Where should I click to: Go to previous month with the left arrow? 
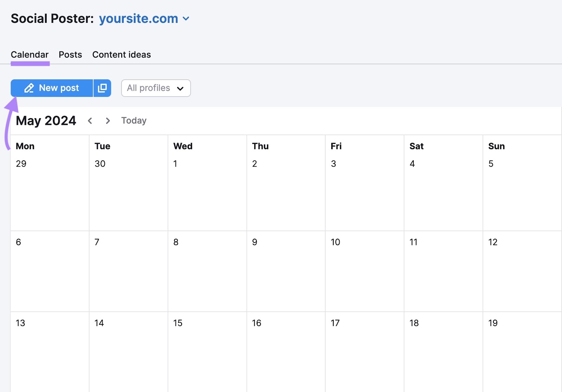pyautogui.click(x=90, y=121)
